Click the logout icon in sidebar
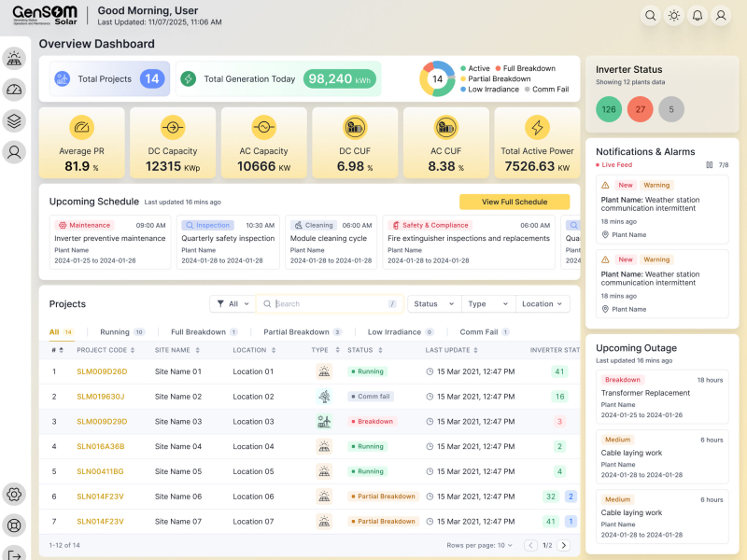This screenshot has height=560, width=747. pyautogui.click(x=14, y=555)
